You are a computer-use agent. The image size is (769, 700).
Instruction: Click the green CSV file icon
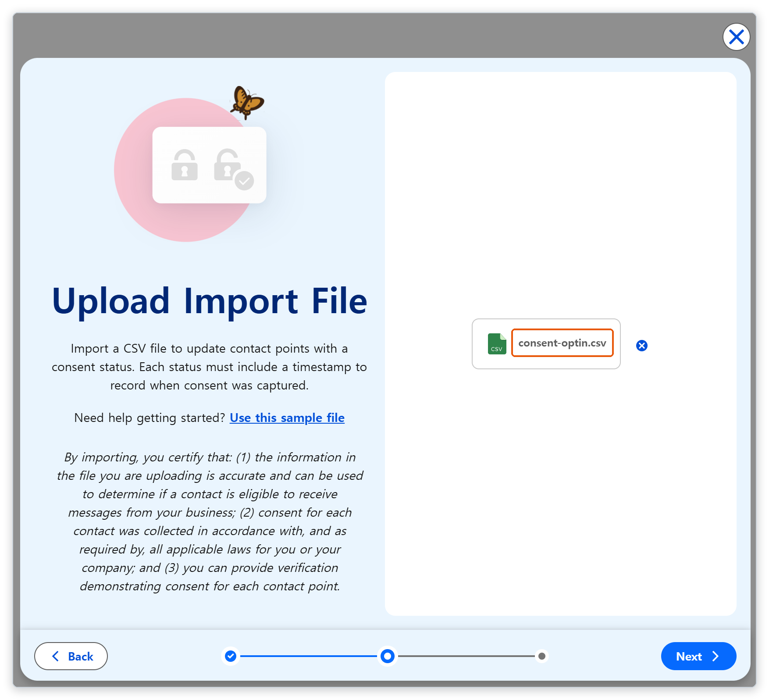point(497,344)
